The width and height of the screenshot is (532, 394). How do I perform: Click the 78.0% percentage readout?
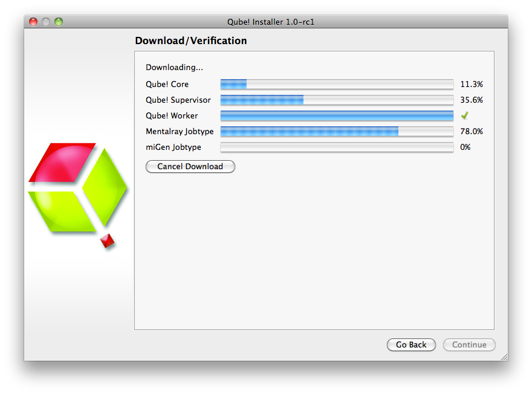point(472,131)
